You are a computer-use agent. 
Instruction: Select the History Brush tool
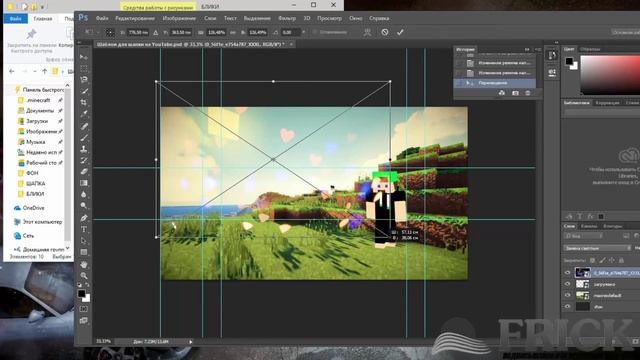(84, 160)
